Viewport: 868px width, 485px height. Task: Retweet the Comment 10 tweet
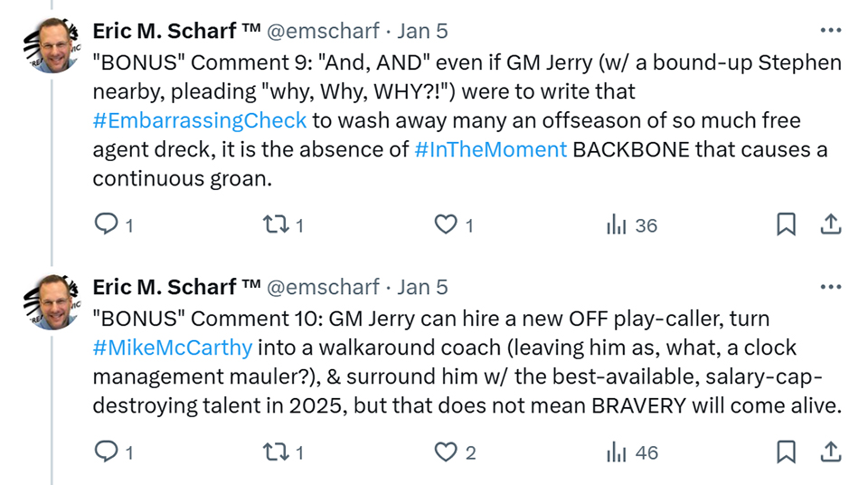pyautogui.click(x=283, y=452)
